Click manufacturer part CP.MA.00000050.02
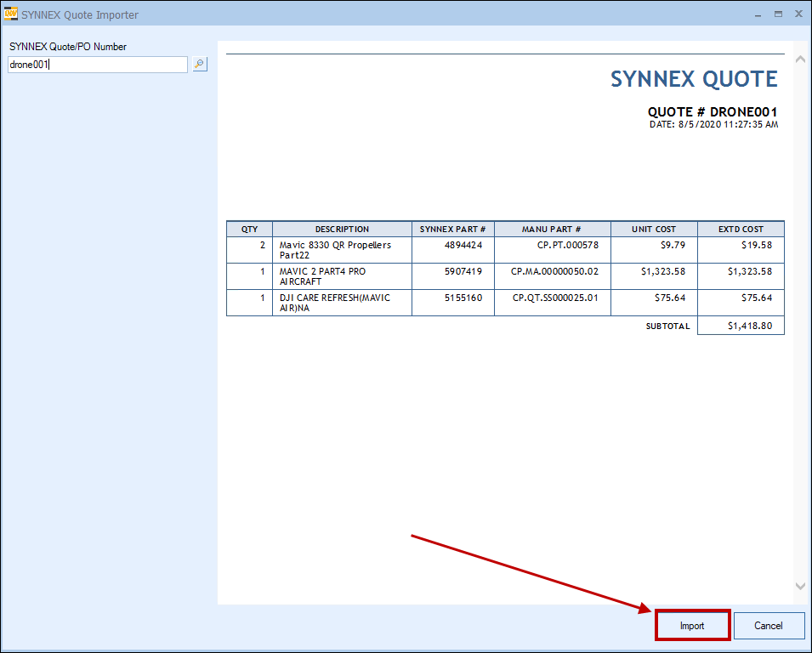This screenshot has width=812, height=653. pos(554,271)
